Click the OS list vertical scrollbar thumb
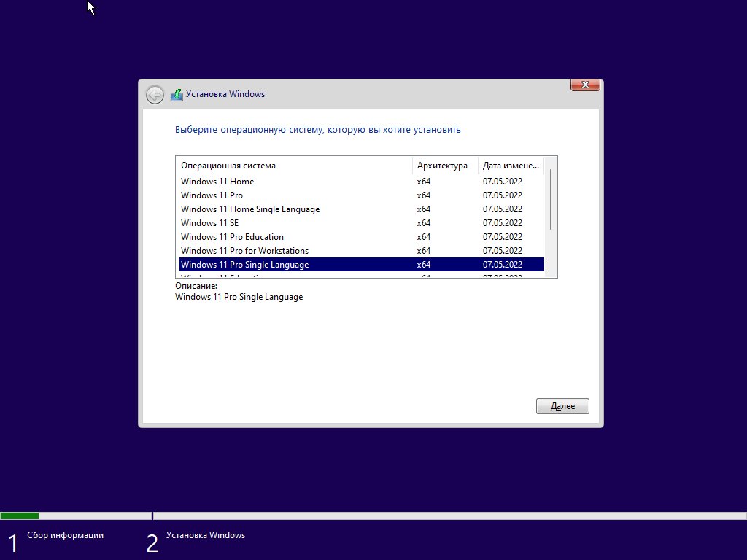This screenshot has height=560, width=747. click(551, 199)
